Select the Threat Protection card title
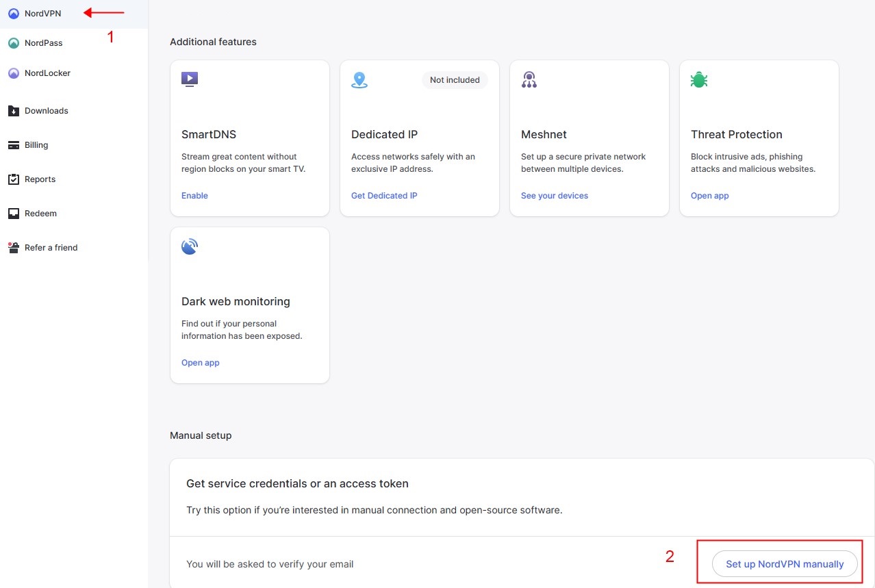The image size is (875, 588). (x=737, y=134)
